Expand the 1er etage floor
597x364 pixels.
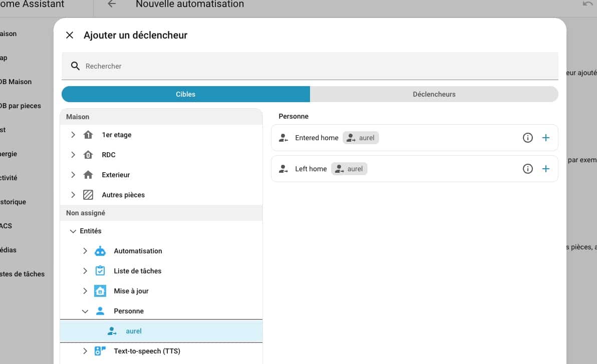(x=73, y=135)
